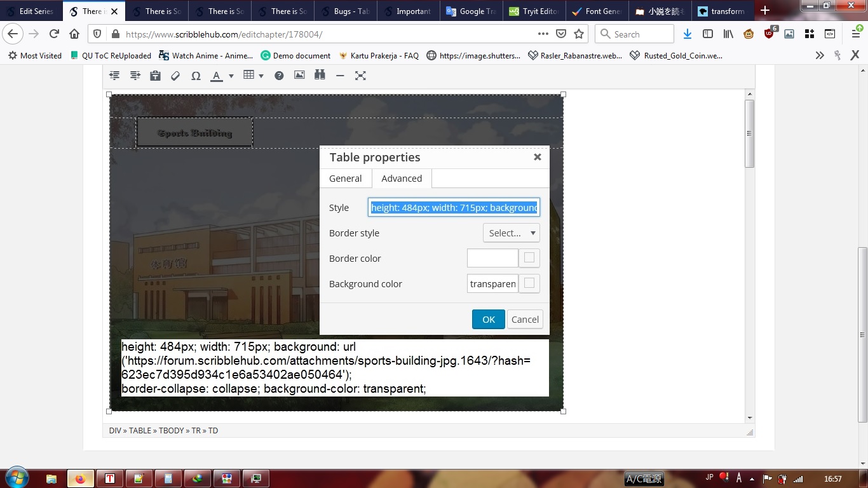
Task: Switch to the General tab
Action: click(345, 179)
